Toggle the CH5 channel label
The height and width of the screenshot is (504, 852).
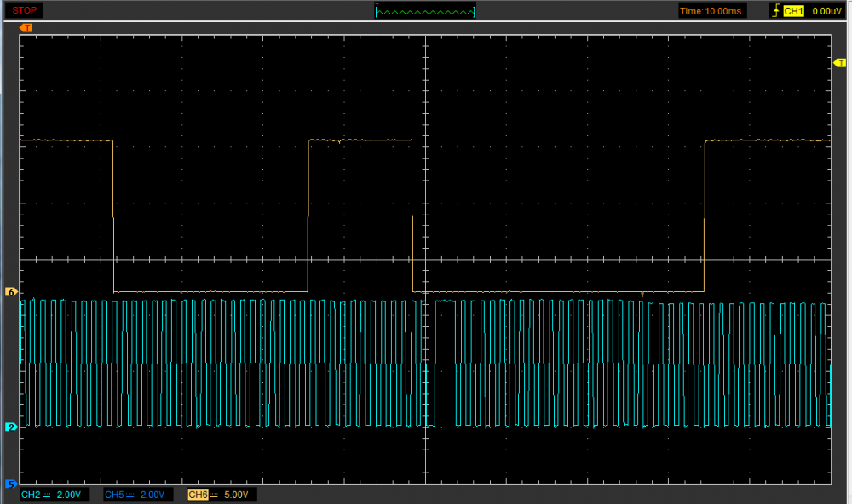(x=114, y=495)
